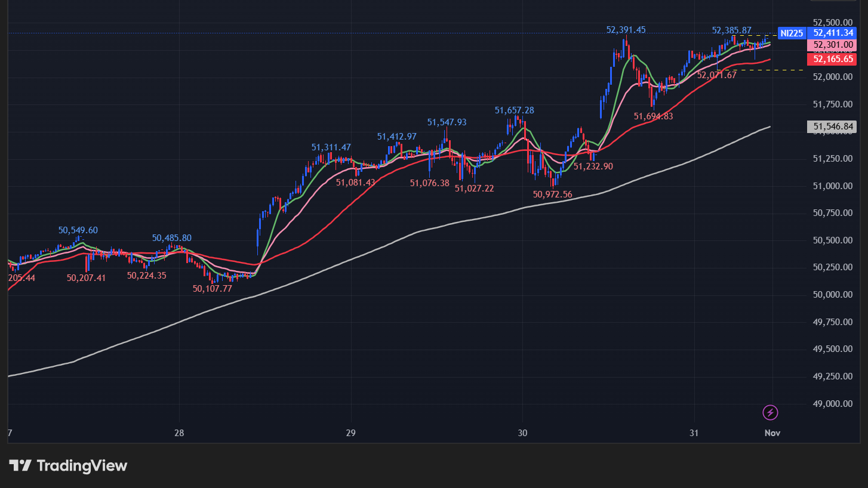
Task: Click the 49,000.00 level on price scale
Action: 832,403
